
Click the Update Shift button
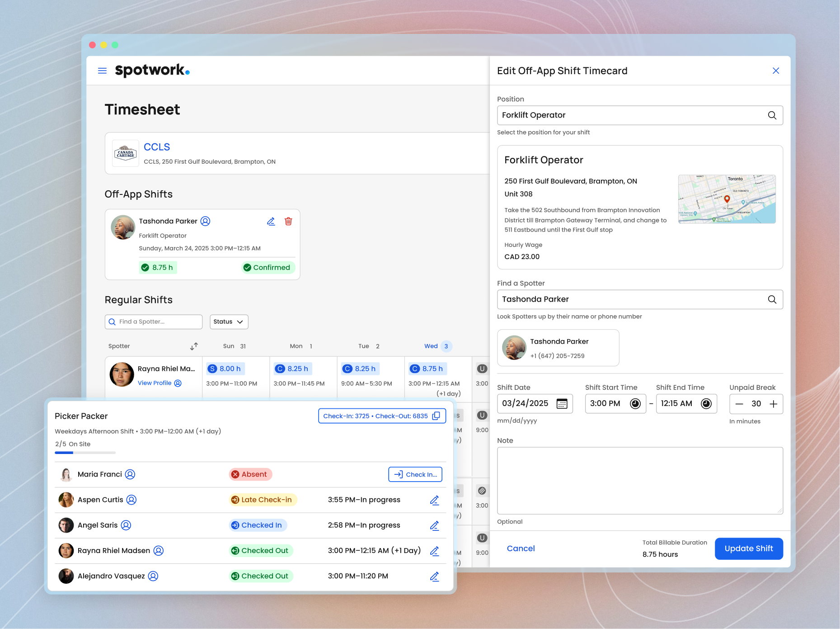[x=748, y=549]
